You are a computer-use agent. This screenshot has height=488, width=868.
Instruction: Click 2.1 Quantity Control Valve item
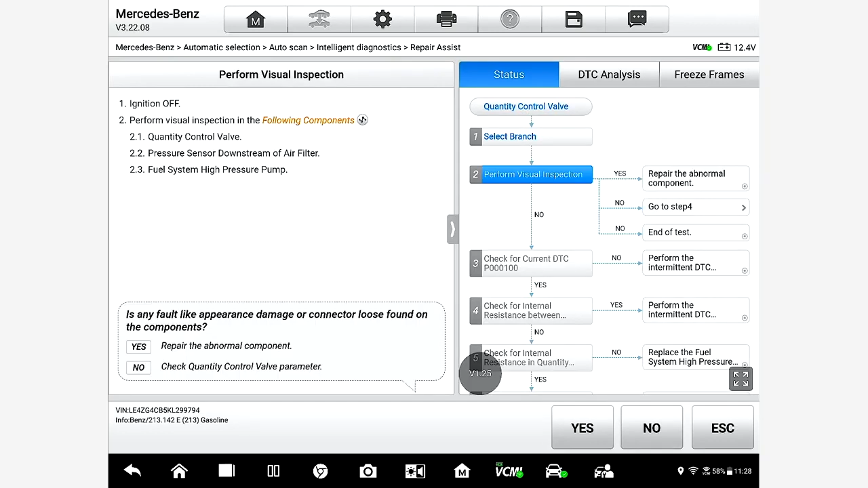pyautogui.click(x=185, y=136)
